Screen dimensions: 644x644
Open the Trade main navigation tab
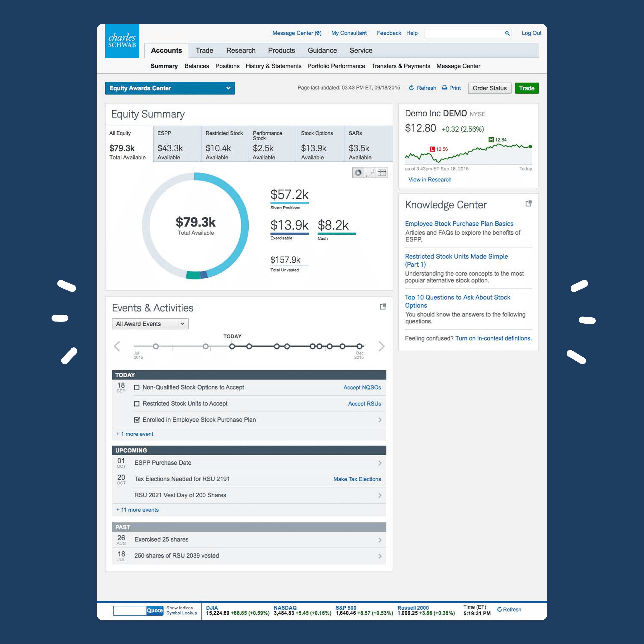204,50
